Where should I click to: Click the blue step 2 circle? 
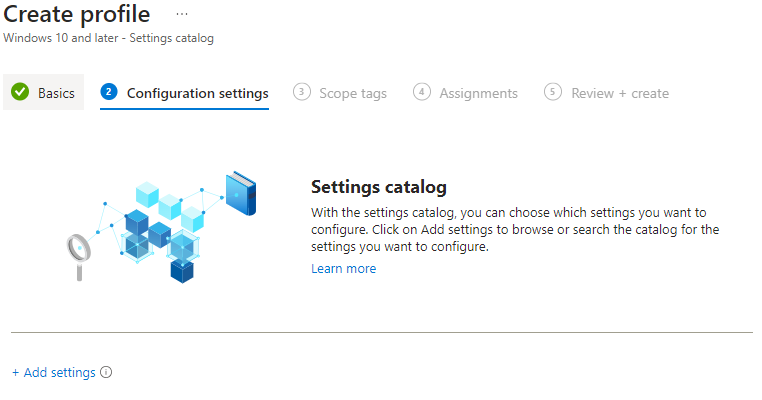pyautogui.click(x=109, y=92)
